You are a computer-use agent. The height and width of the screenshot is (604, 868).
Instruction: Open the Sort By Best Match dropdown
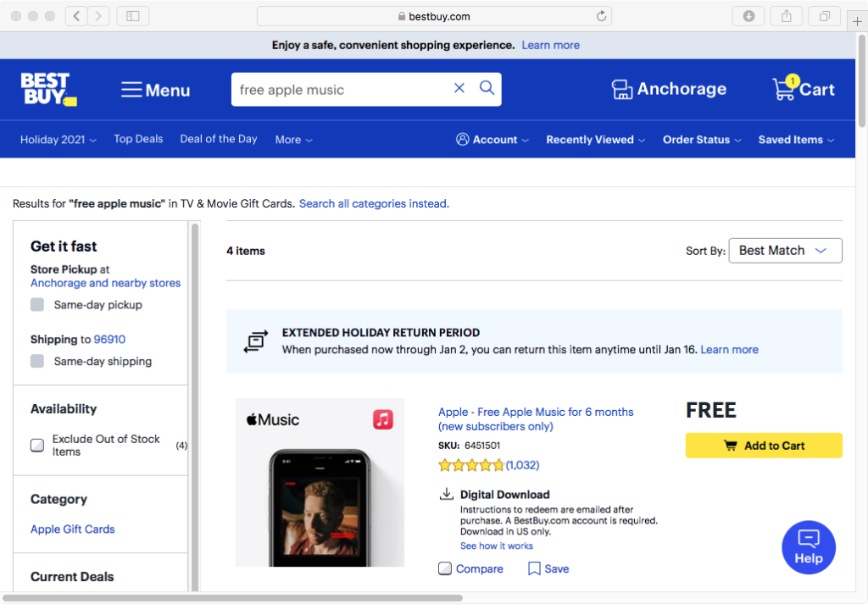[785, 251]
